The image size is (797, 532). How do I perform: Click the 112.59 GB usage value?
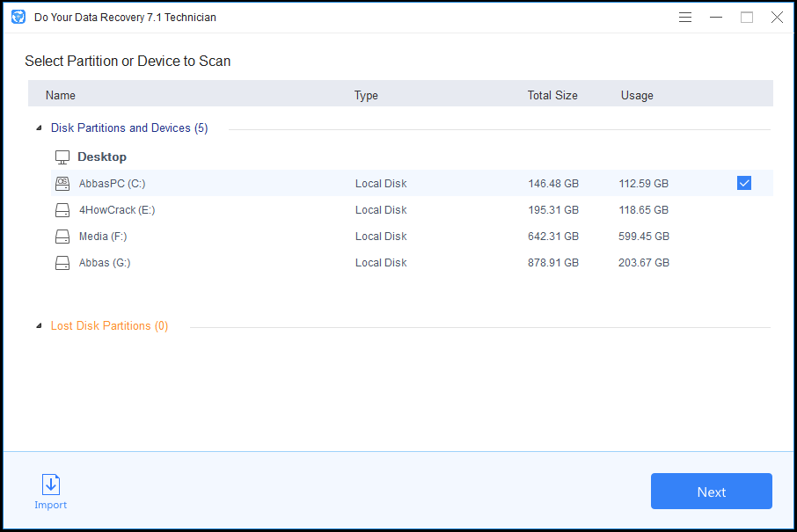coord(644,184)
